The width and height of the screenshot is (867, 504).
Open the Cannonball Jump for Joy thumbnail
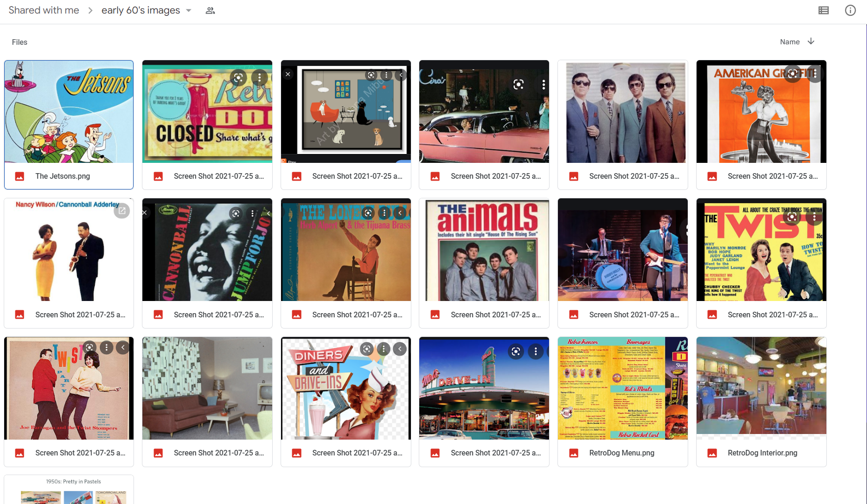(x=207, y=250)
